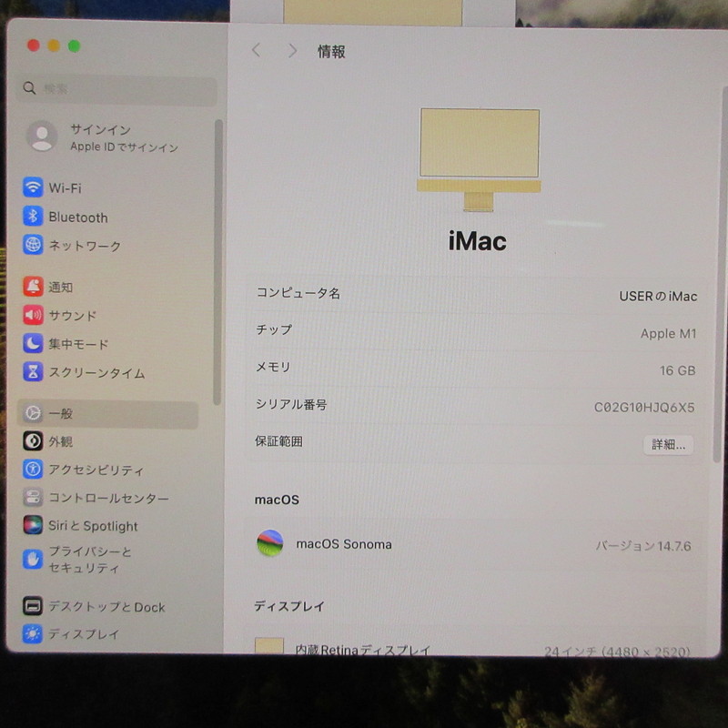Image resolution: width=728 pixels, height=728 pixels.
Task: Open デスクトップと Dock icon
Action: (x=33, y=606)
